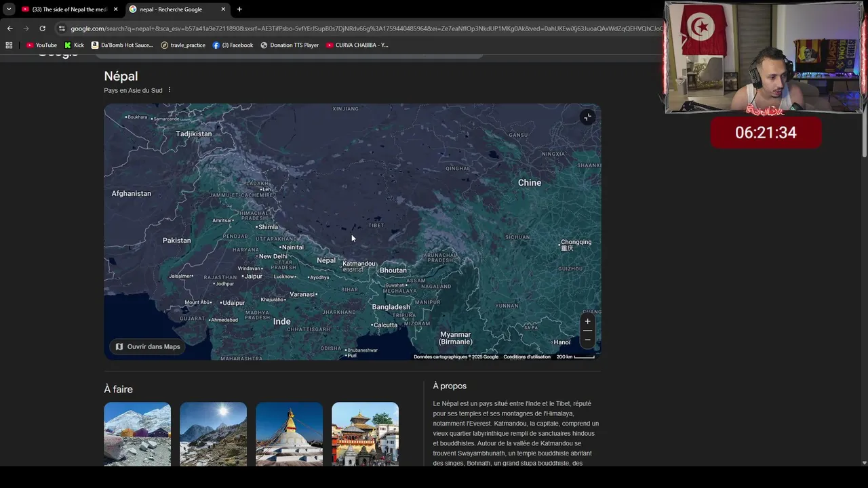Image resolution: width=868 pixels, height=488 pixels.
Task: Zoom in the map with the plus button
Action: click(587, 321)
